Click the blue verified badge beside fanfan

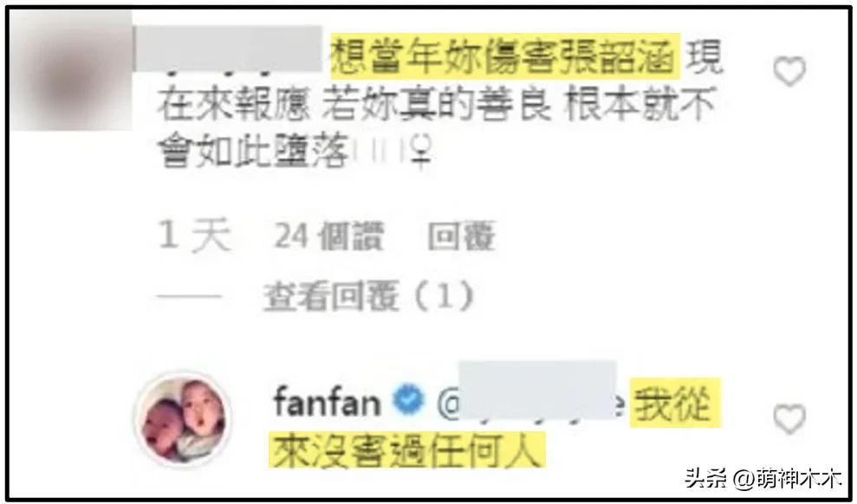click(409, 400)
